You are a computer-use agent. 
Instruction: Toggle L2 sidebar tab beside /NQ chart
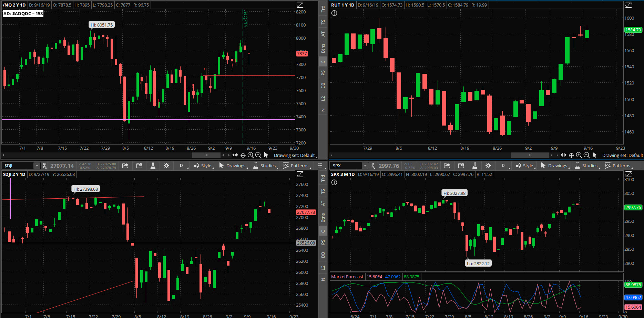323,98
